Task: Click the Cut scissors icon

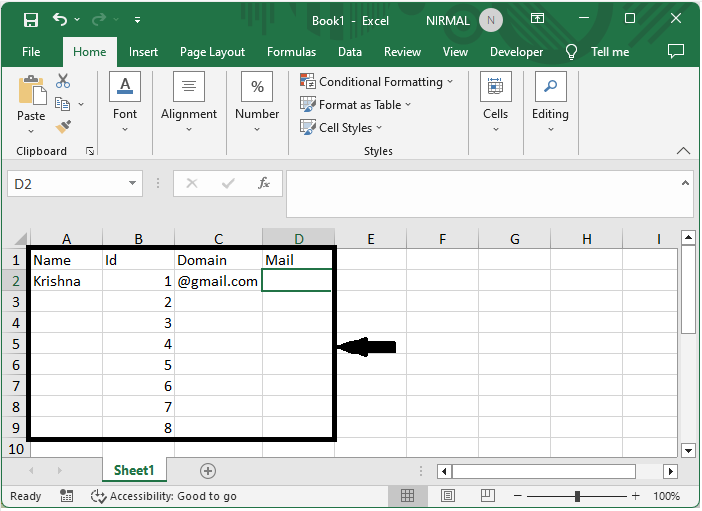Action: click(x=63, y=81)
